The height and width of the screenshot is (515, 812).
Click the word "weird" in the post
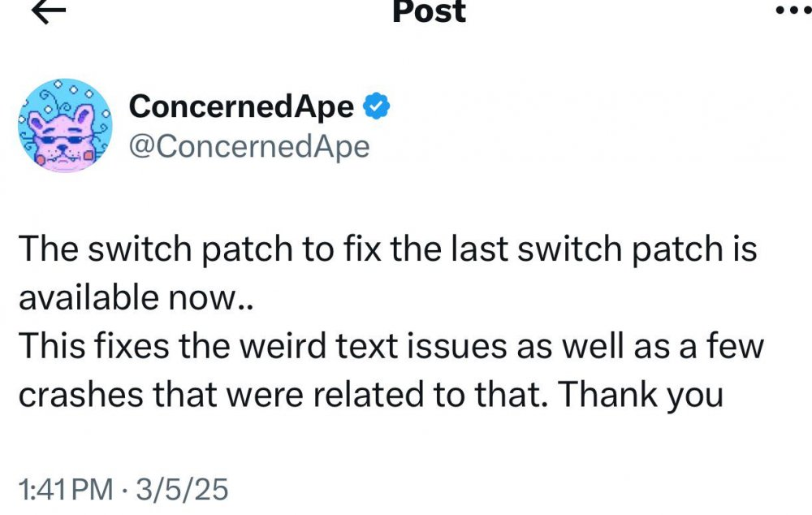click(x=283, y=345)
